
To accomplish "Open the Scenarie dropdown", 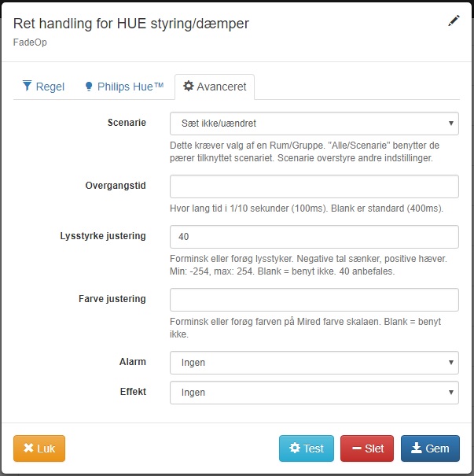I will click(314, 124).
